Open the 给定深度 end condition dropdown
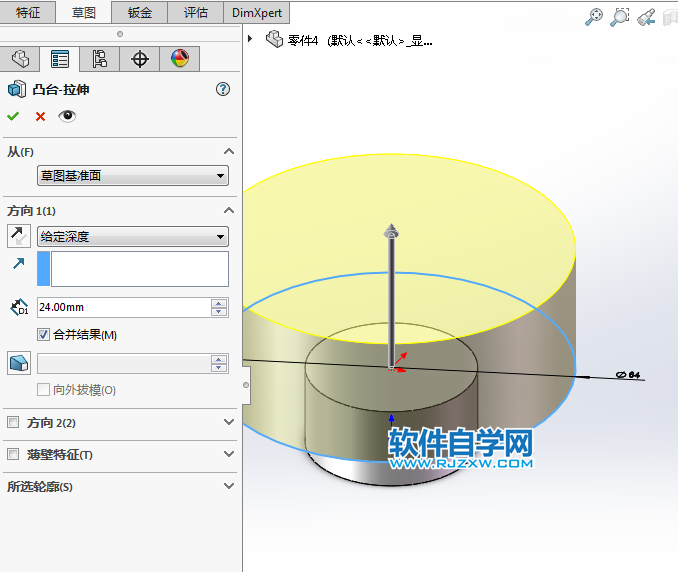The image size is (678, 572). [133, 236]
